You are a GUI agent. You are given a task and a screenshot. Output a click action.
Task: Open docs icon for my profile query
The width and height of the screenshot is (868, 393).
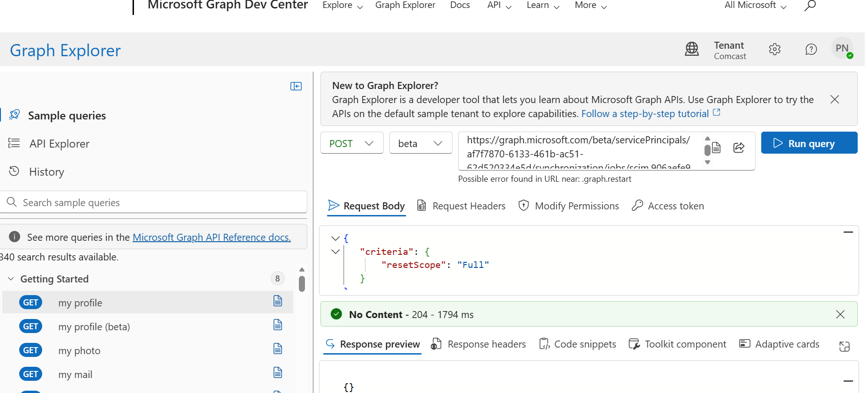pos(278,301)
